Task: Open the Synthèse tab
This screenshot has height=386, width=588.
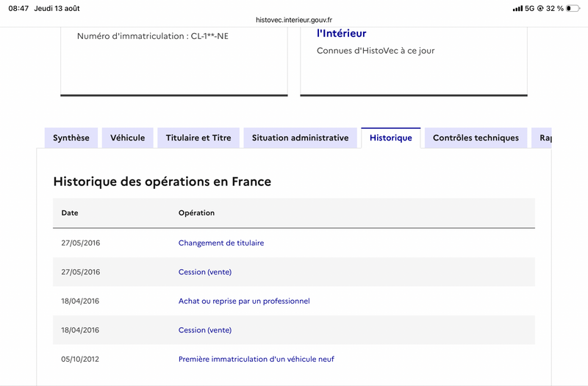Action: pyautogui.click(x=71, y=137)
